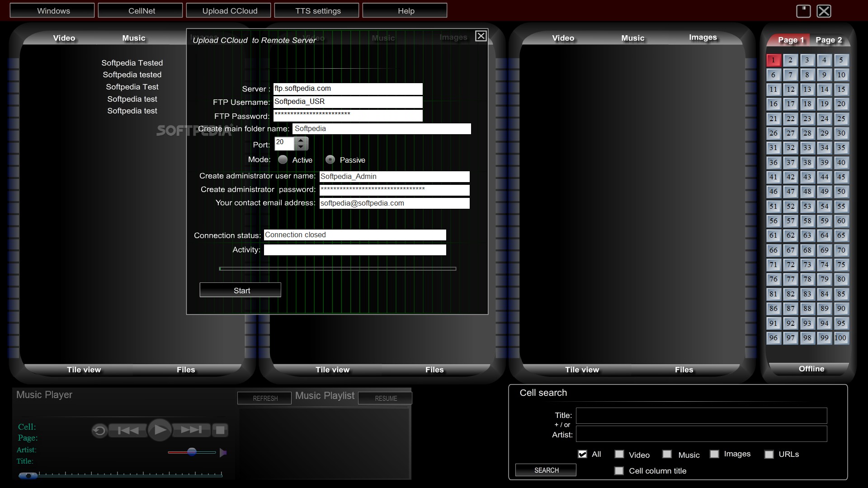This screenshot has width=868, height=488.
Task: Click the app close icon at top
Action: 824,11
